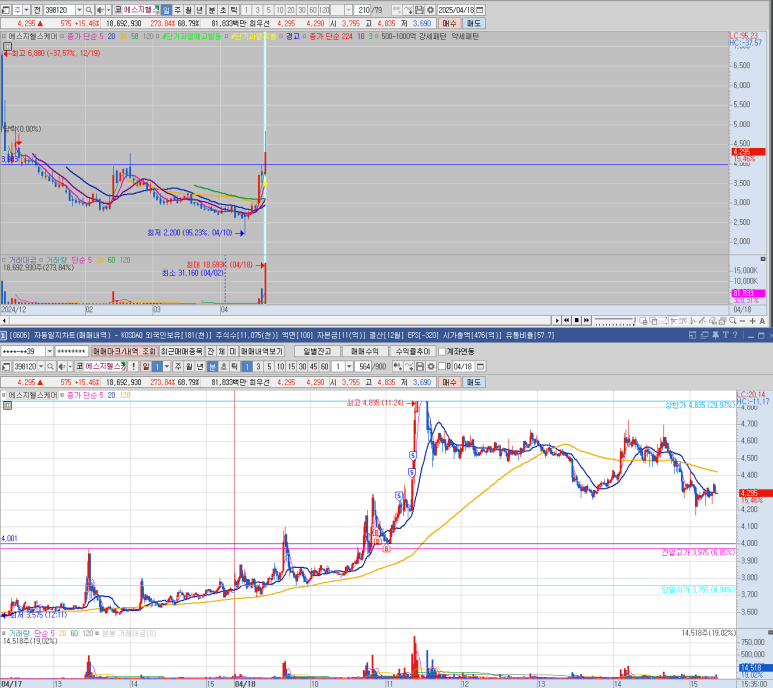Click the pin icon in the 0606 window title bar
The width and height of the screenshot is (773, 688).
(716, 335)
